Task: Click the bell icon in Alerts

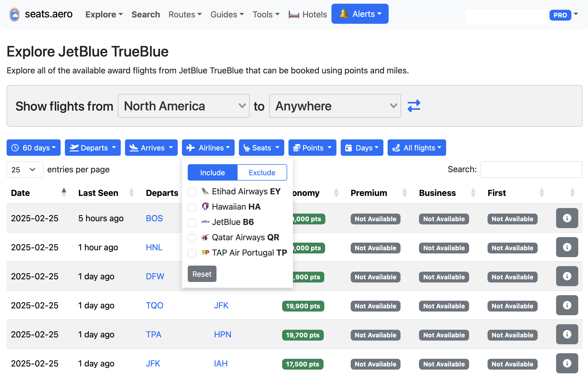Action: coord(344,14)
